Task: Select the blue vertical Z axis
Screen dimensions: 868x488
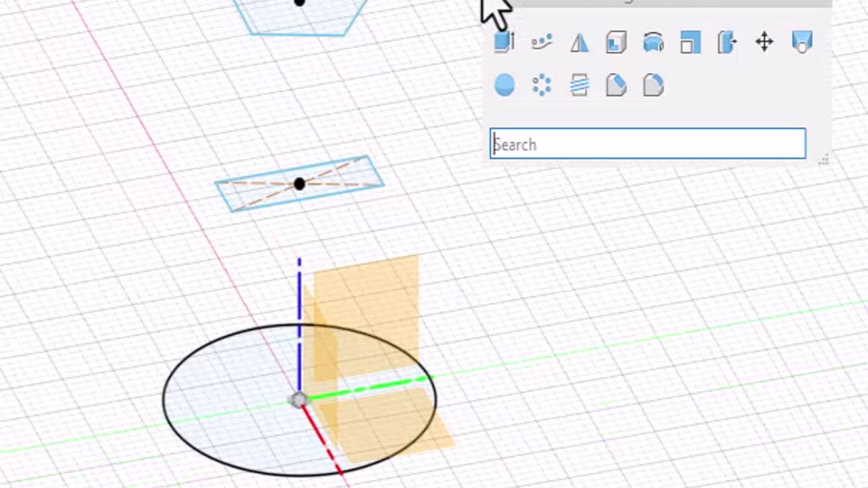Action: 299,325
